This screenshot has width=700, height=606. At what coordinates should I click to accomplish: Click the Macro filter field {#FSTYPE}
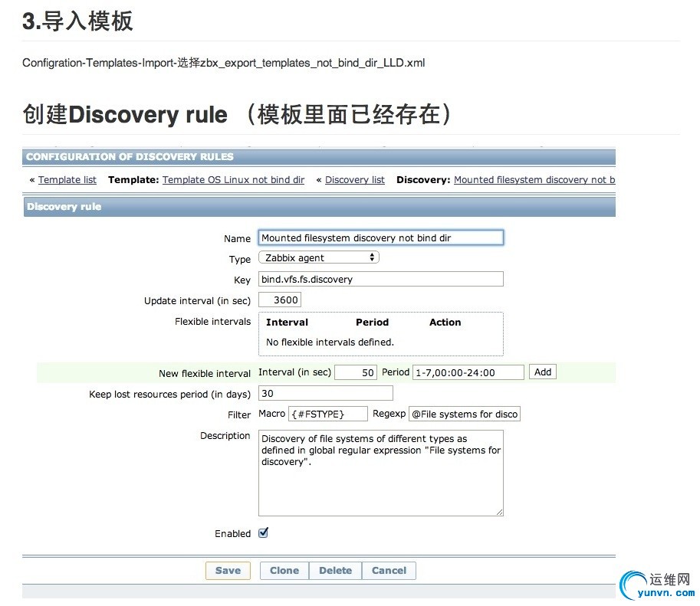click(328, 414)
